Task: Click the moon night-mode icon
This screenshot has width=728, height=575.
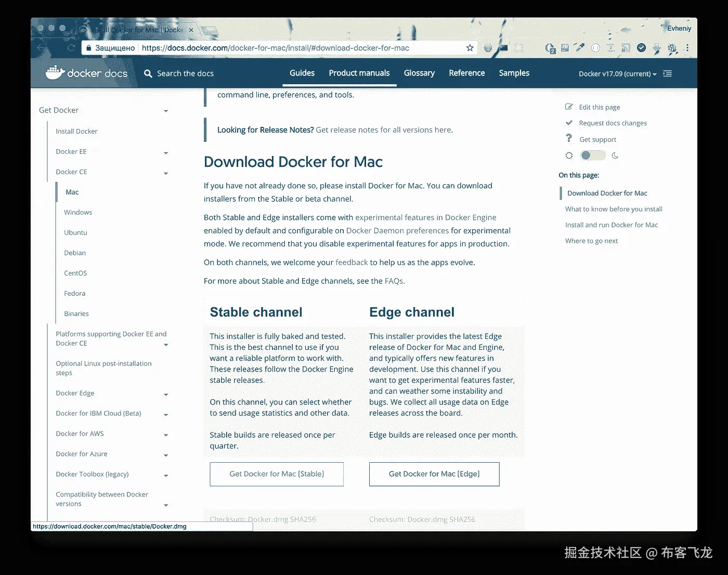Action: coord(615,155)
